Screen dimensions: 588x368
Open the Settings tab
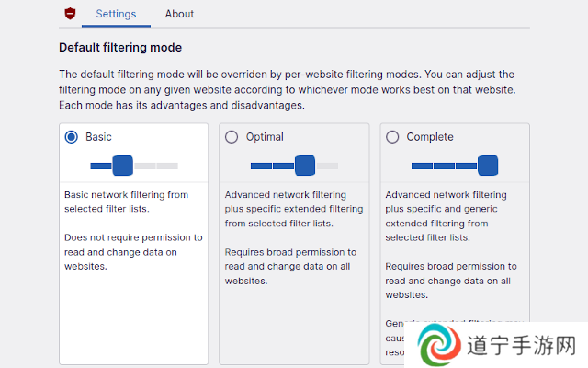tap(116, 14)
